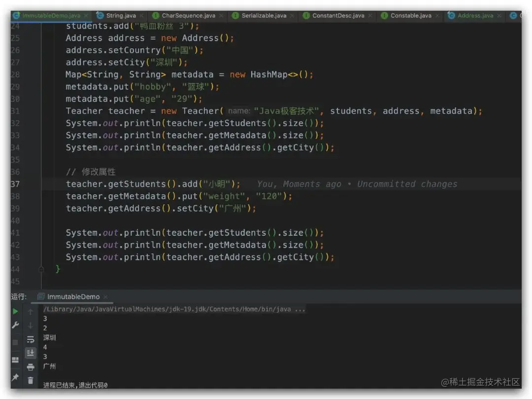Switch to String.java editor tab
Screen dimensions: 532x399
click(121, 16)
